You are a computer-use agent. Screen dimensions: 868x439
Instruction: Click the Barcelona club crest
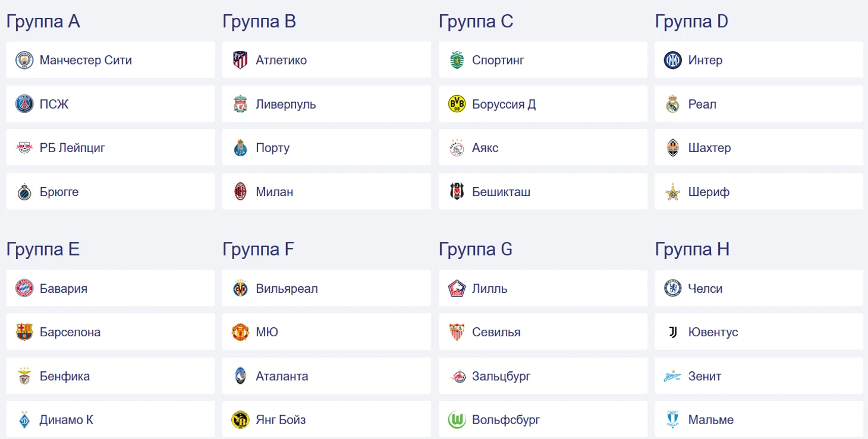click(24, 332)
